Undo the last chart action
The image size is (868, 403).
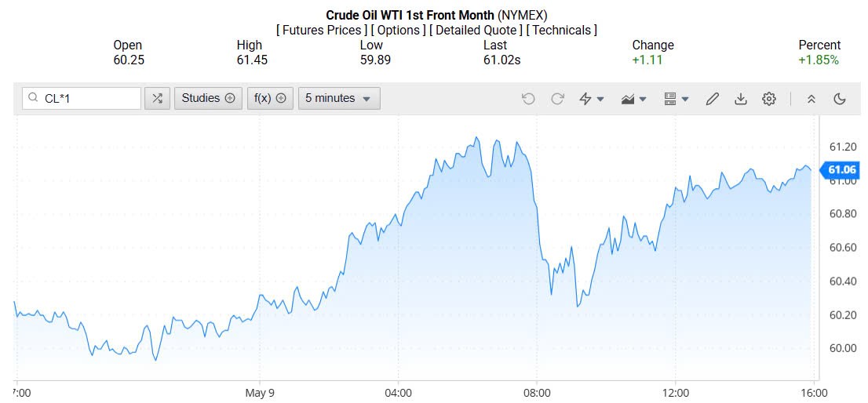(528, 99)
